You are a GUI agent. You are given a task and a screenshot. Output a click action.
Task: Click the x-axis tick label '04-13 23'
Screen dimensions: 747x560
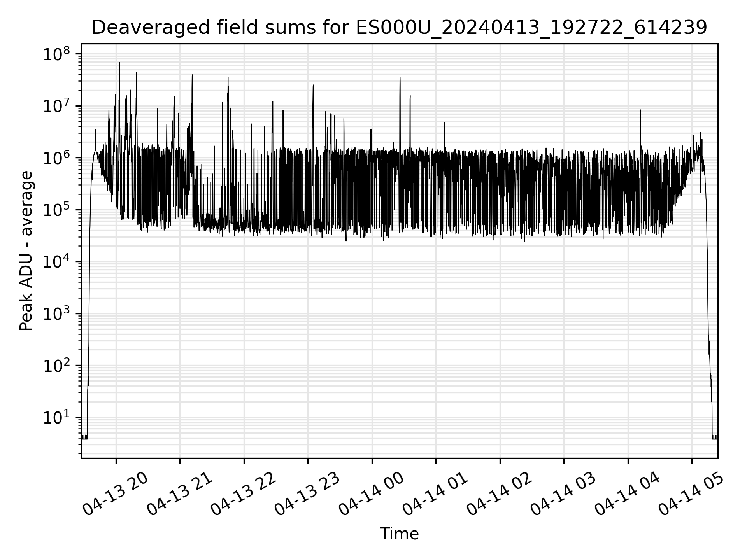[308, 494]
